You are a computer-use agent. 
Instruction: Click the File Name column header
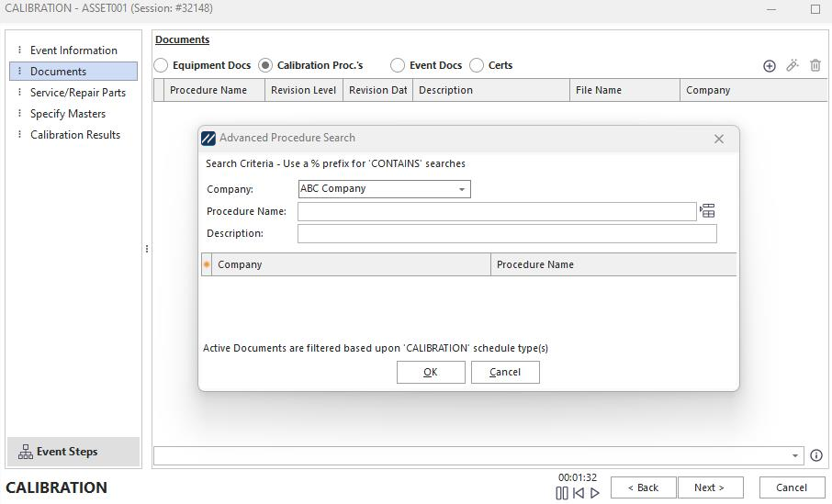click(x=625, y=90)
